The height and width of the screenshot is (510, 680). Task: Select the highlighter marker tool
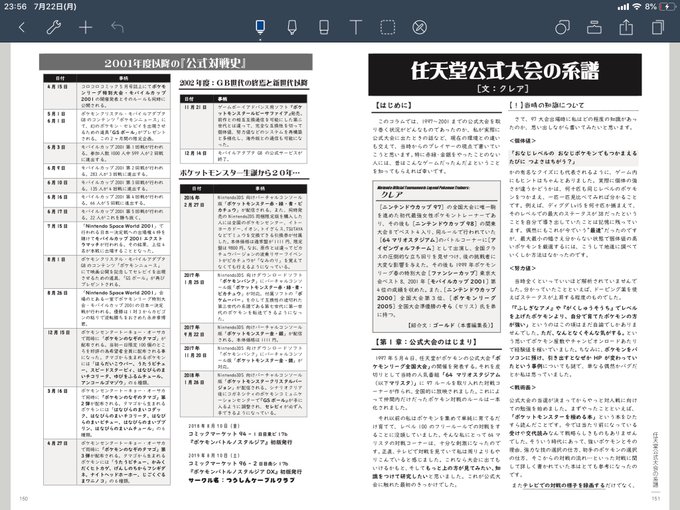[x=292, y=27]
